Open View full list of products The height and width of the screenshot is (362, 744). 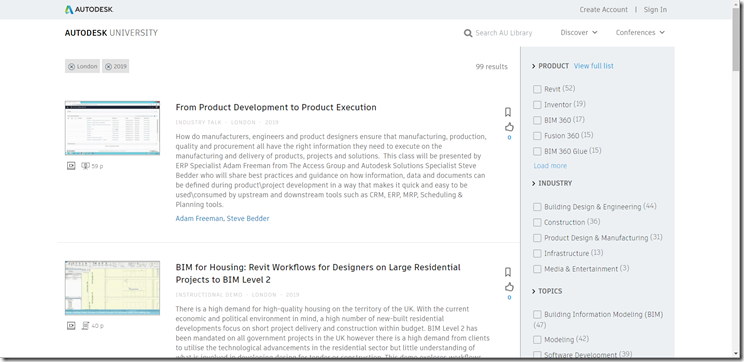click(594, 66)
